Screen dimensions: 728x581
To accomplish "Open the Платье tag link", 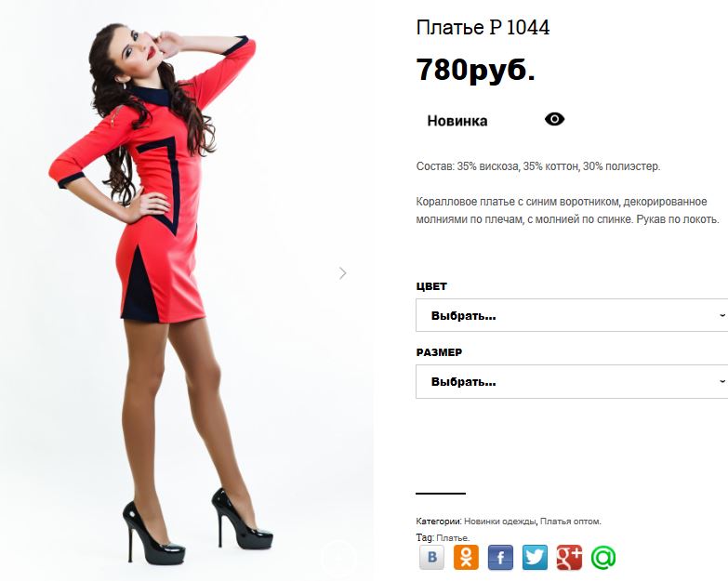I will (452, 538).
